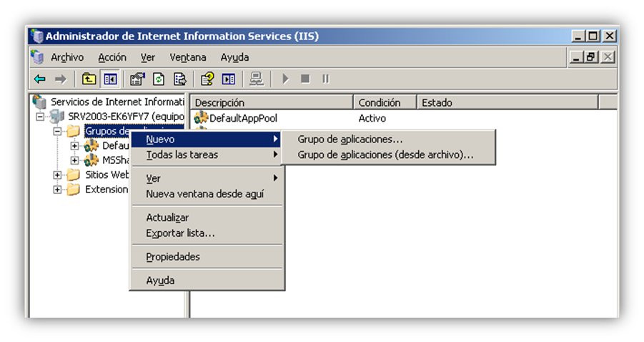Minimize the inner MMC child window

[576, 57]
